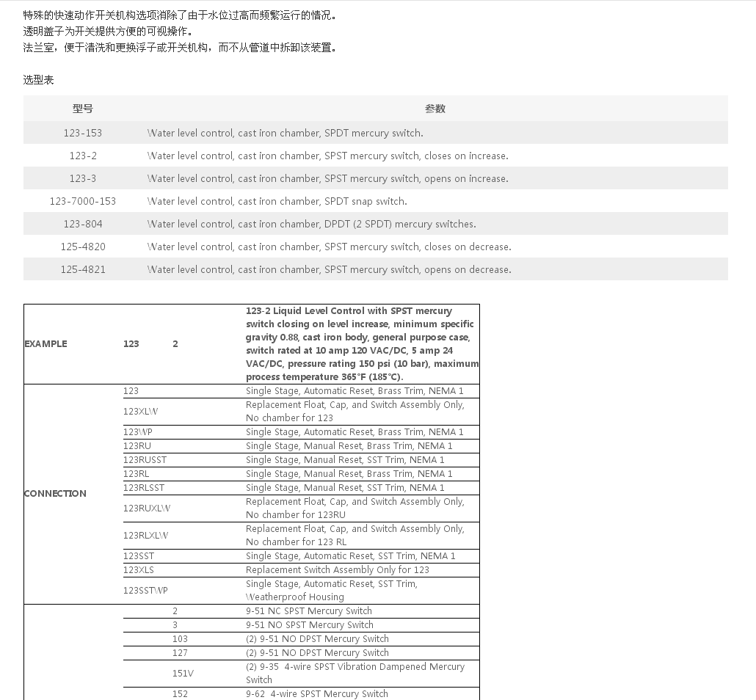
Task: Click the '123-2 Liquid Level Control' bold description
Action: coord(362,343)
